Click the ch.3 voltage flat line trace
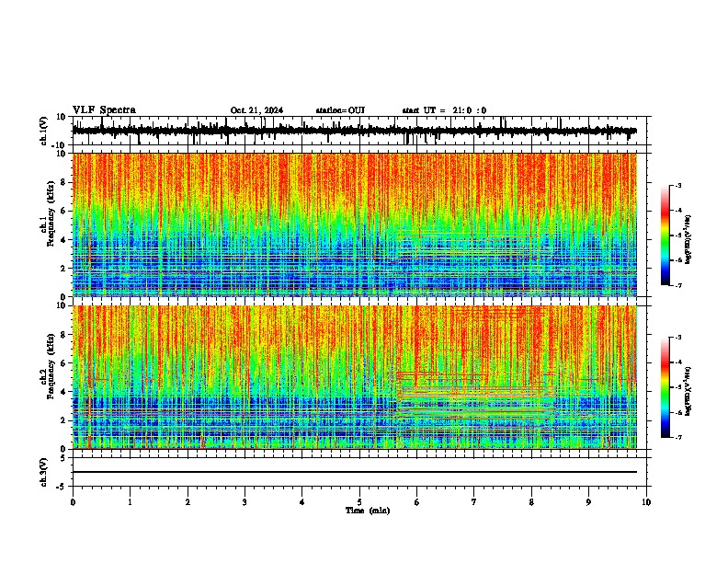The height and width of the screenshot is (563, 728). click(355, 472)
